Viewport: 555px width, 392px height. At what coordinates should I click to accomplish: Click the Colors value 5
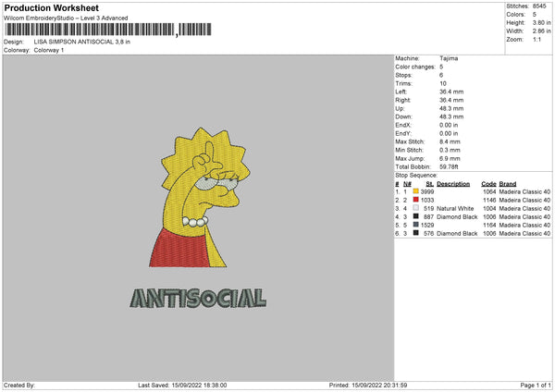point(535,15)
